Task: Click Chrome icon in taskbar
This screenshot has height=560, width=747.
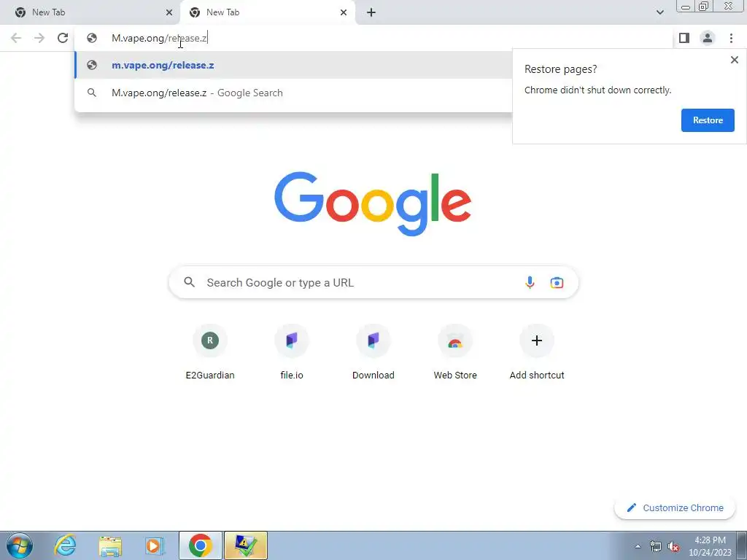Action: coord(201,545)
